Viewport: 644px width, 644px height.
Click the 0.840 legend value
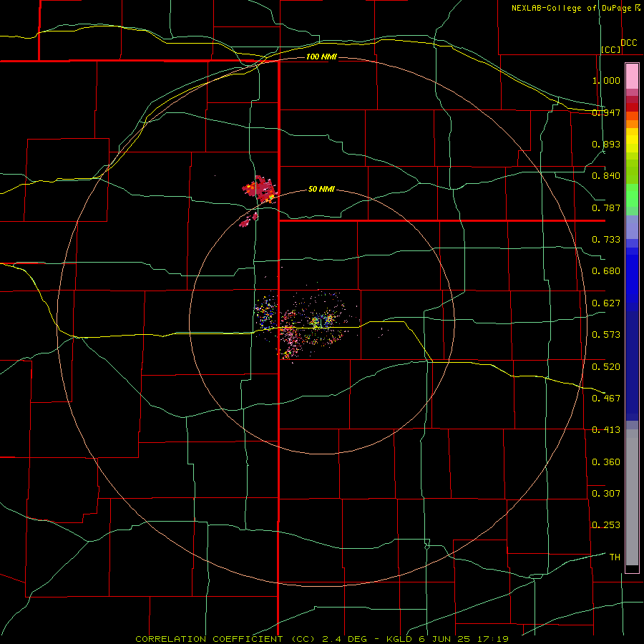pos(606,176)
